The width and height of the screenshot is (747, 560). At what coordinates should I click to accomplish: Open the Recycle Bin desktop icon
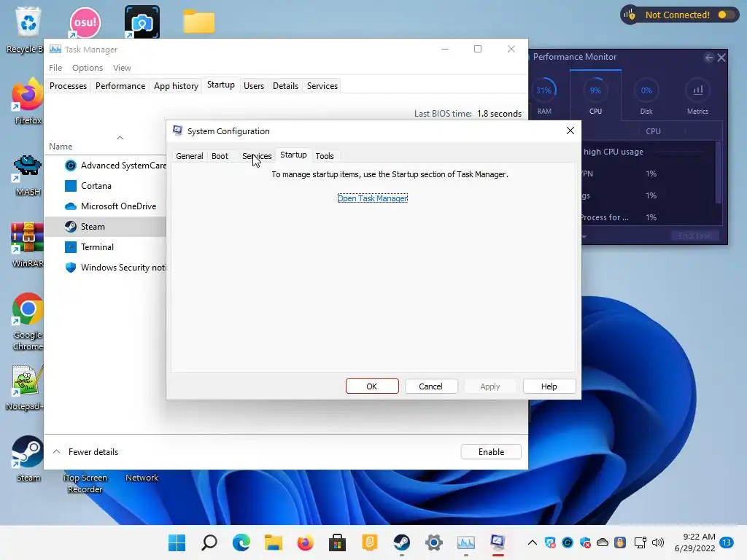pyautogui.click(x=28, y=28)
